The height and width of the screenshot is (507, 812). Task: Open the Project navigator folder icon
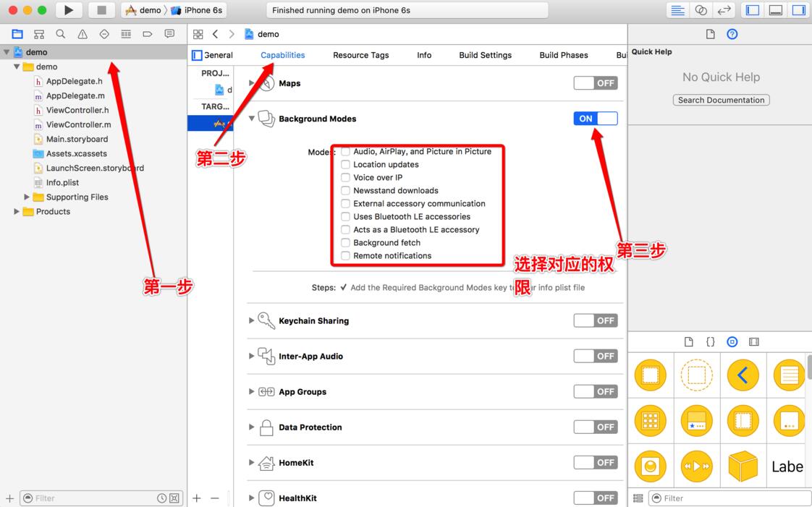tap(17, 34)
